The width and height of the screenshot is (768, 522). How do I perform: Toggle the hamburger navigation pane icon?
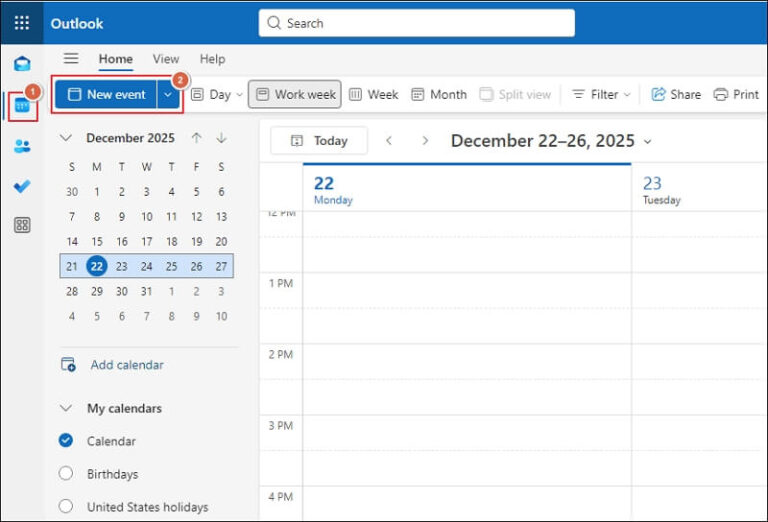click(71, 58)
